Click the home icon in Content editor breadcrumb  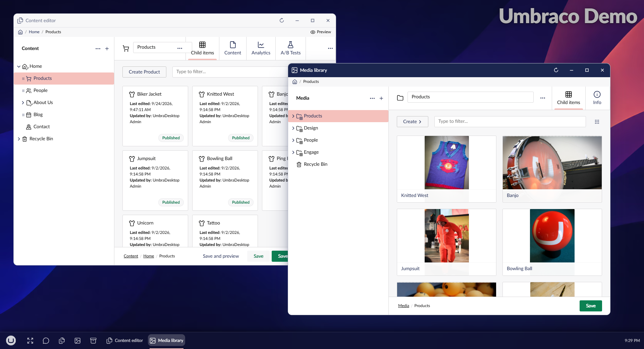coord(20,32)
